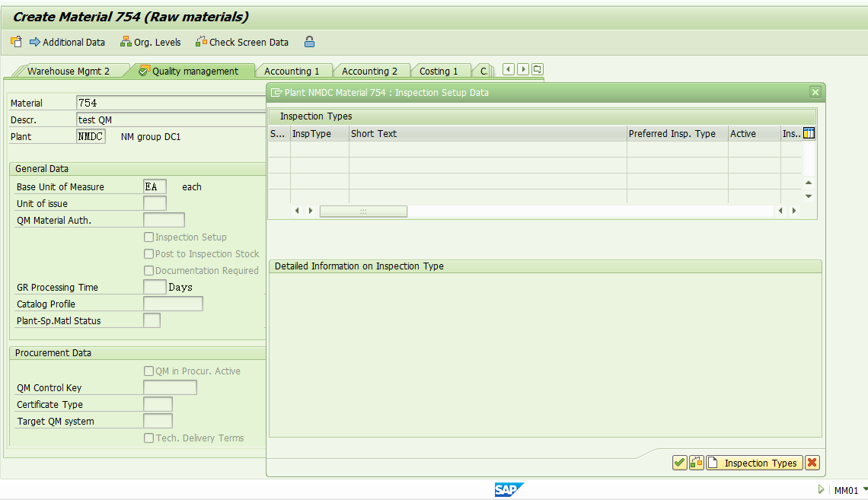The height and width of the screenshot is (500, 868).
Task: Cancel with the red X button
Action: [x=812, y=463]
